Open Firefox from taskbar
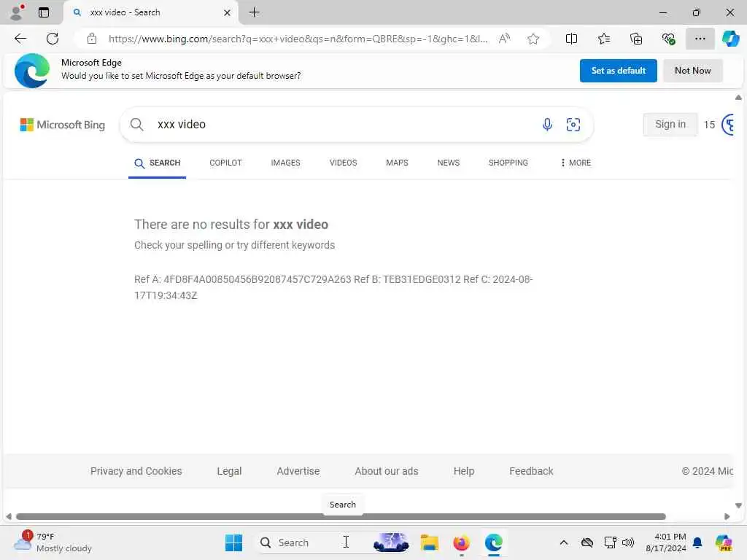Viewport: 747px width, 560px height. point(461,542)
